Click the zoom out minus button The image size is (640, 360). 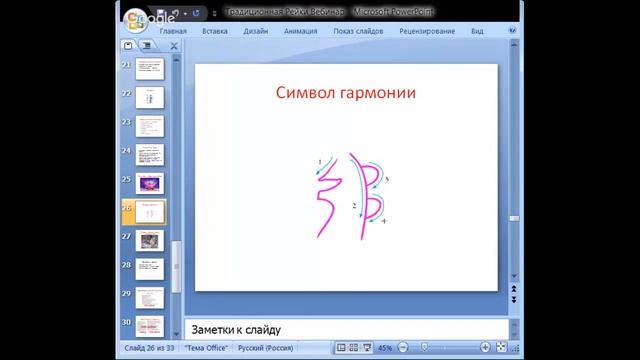(x=403, y=348)
